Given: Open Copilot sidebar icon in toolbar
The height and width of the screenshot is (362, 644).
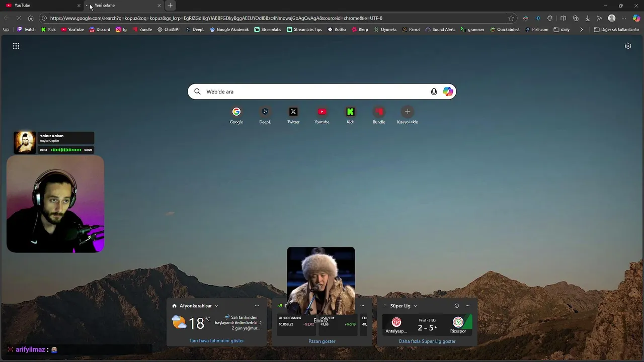Looking at the screenshot, I should tap(636, 18).
